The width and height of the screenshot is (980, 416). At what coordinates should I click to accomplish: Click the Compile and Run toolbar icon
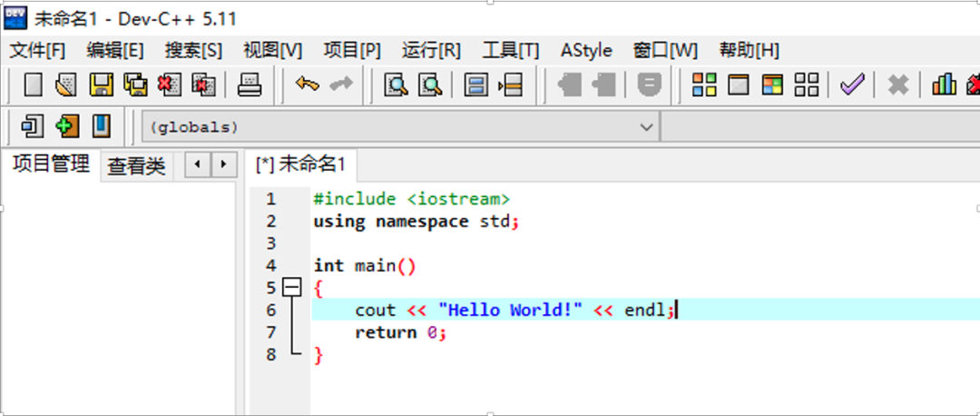click(x=772, y=84)
